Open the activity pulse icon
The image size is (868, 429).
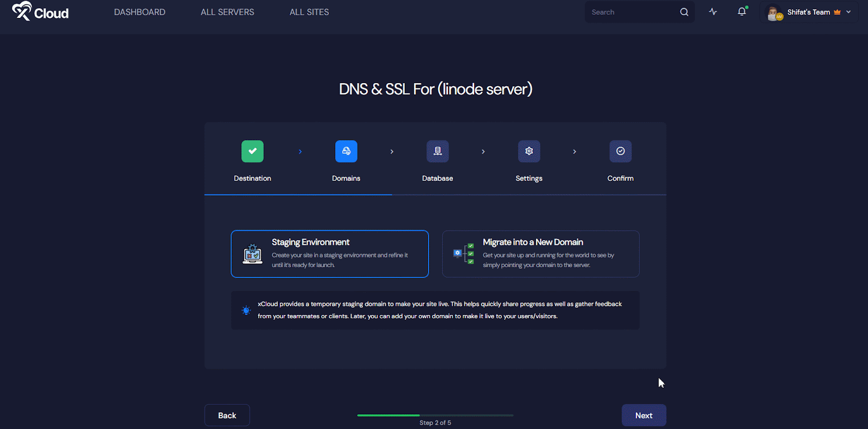coord(713,12)
